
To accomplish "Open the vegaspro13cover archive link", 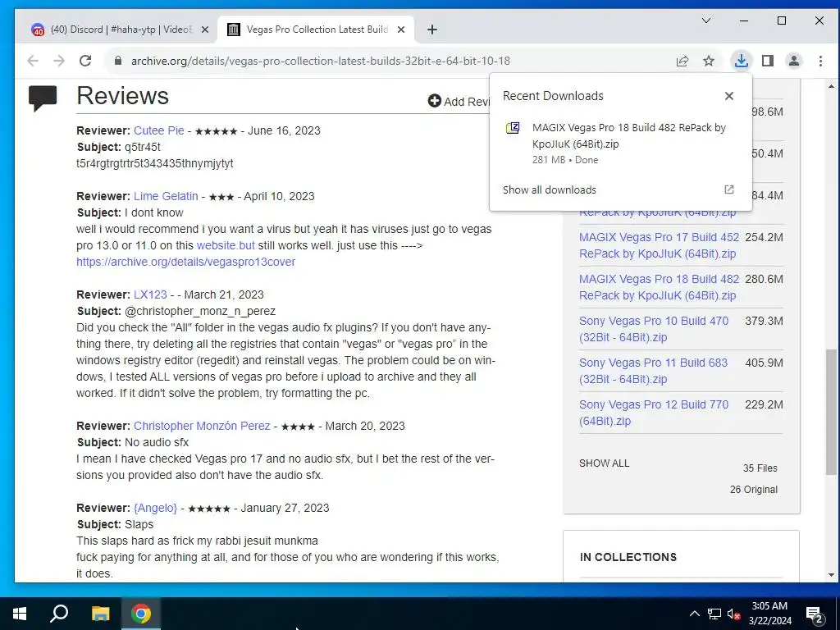I will coord(185,262).
